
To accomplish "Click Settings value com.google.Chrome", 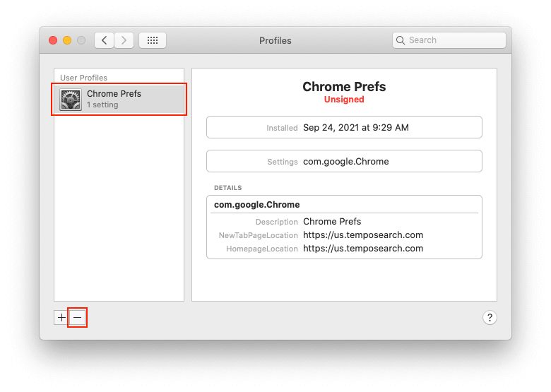I will (x=346, y=162).
